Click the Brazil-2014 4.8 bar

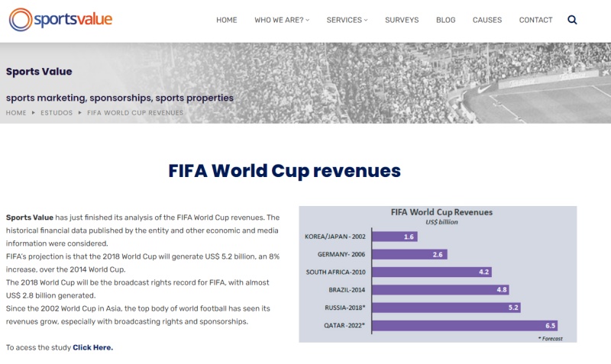[440, 289]
